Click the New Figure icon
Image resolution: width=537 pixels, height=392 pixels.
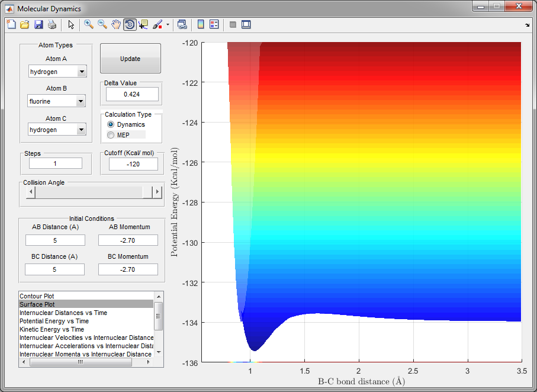11,24
